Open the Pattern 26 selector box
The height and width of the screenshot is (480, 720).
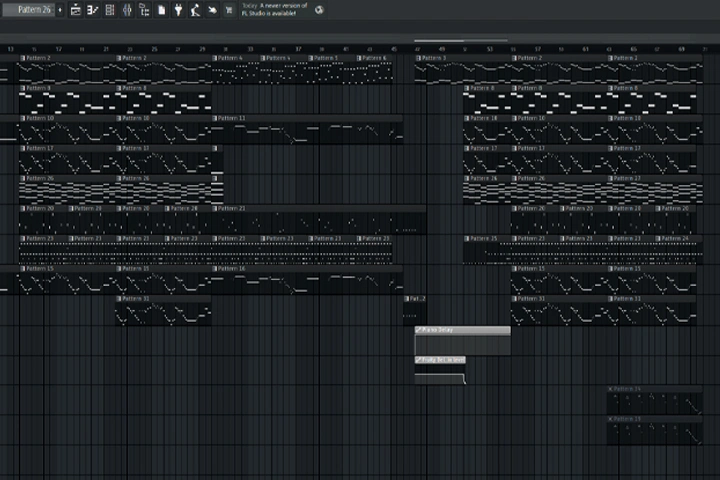(28, 10)
